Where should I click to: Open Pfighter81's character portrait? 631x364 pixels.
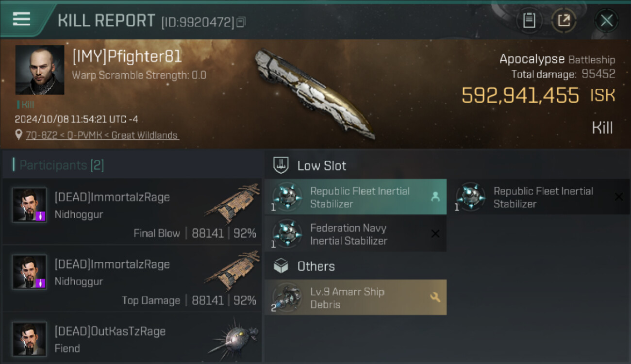click(40, 70)
